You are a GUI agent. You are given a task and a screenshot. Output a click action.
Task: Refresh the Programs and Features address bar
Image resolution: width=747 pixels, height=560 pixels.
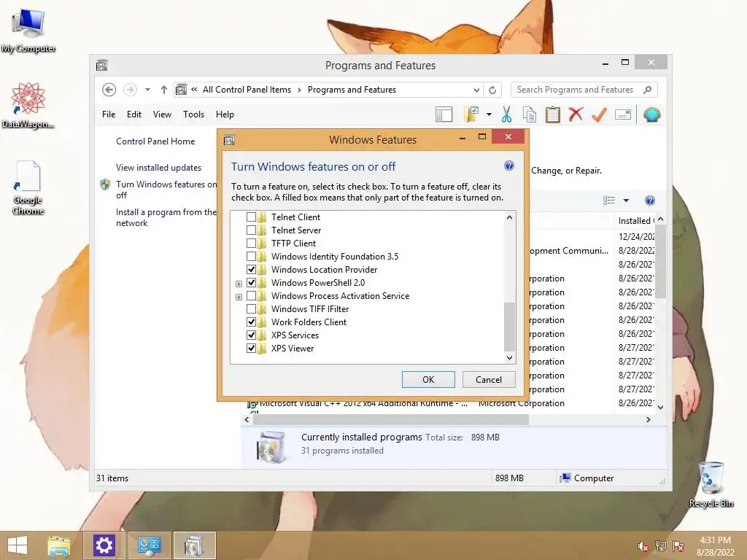(492, 90)
